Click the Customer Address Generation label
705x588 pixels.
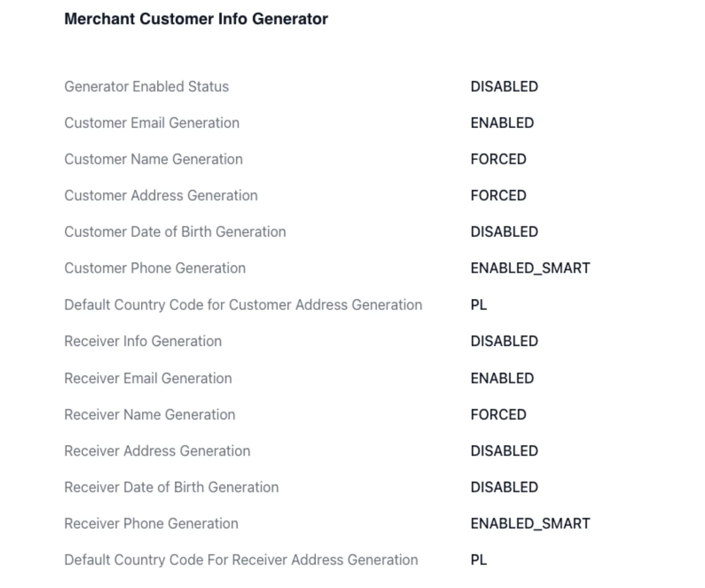[x=161, y=196]
